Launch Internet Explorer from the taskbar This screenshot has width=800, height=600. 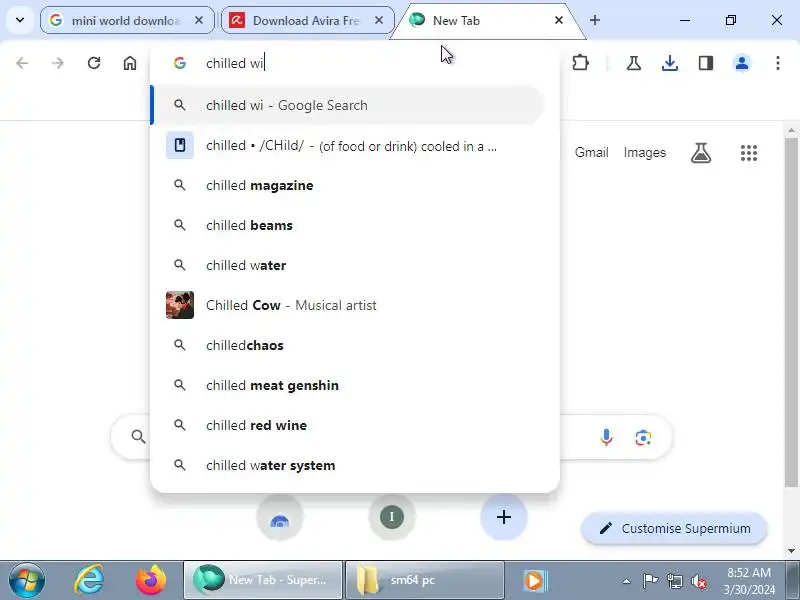click(x=89, y=580)
